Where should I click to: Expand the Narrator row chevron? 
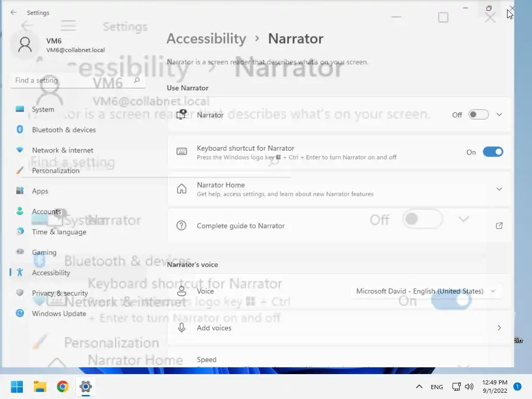pos(499,115)
